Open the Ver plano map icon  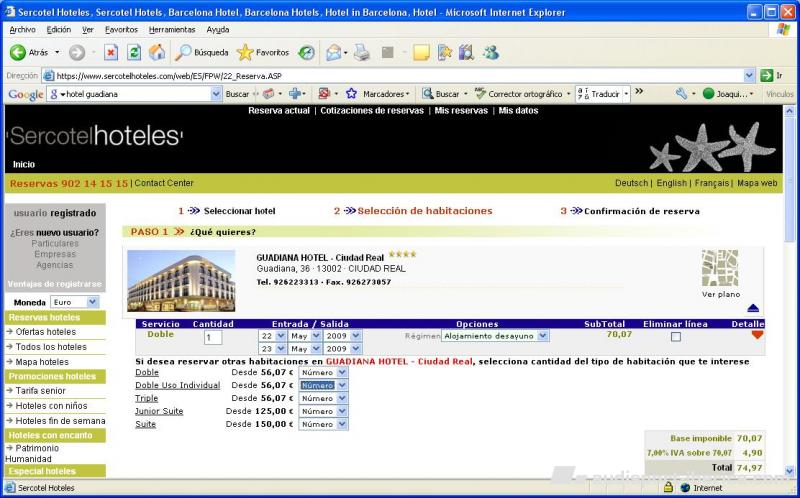coord(720,268)
